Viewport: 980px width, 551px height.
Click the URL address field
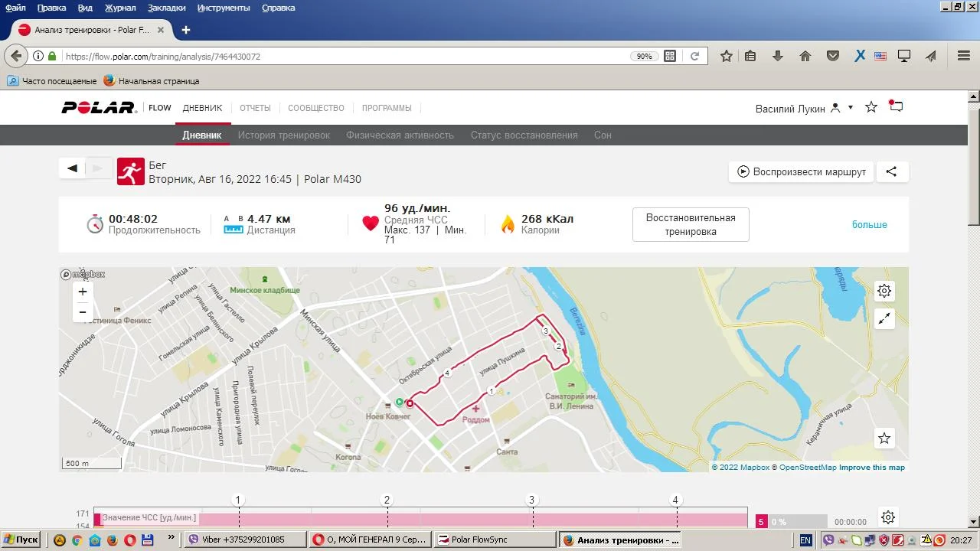click(x=345, y=57)
